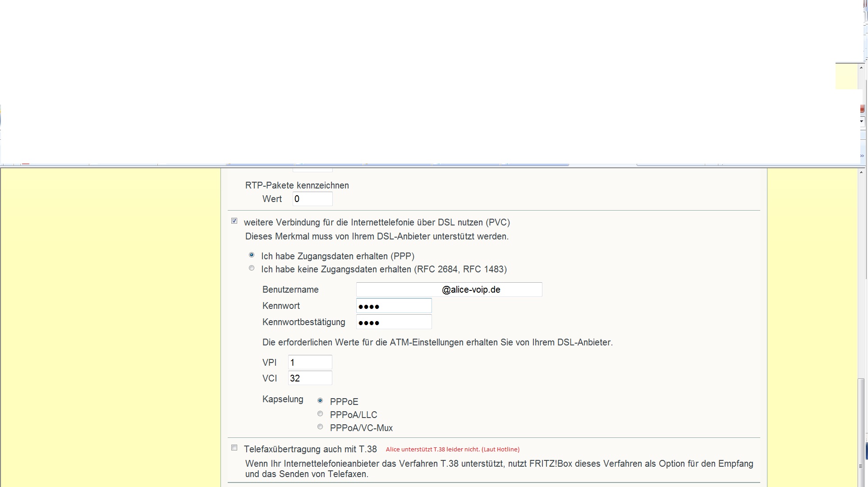Choose PPPoE encapsulation
Viewport: 868px width, 487px height.
[x=320, y=400]
